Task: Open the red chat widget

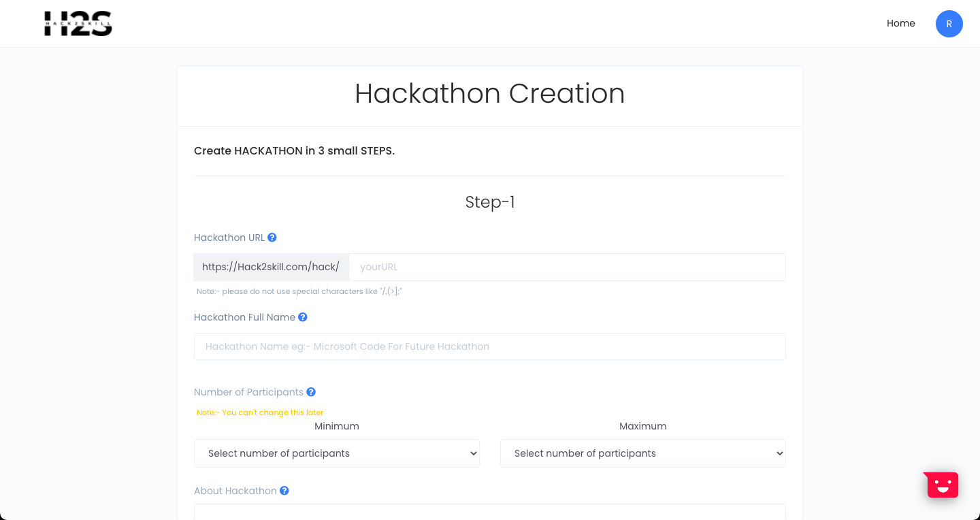Action: point(942,485)
